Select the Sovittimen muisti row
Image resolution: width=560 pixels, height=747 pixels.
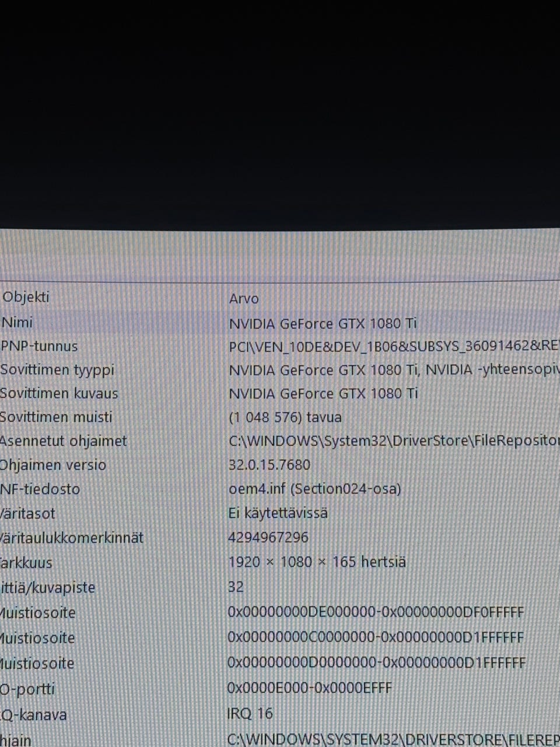280,417
